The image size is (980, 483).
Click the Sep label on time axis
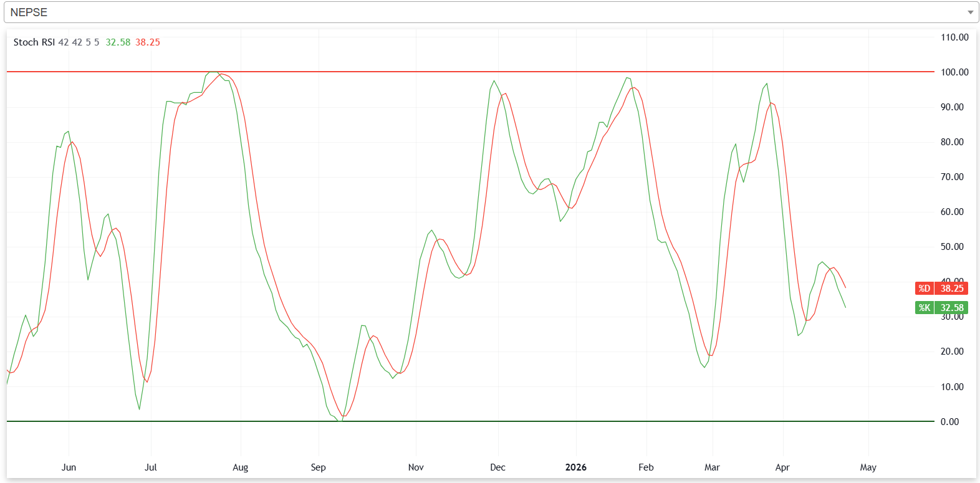318,467
